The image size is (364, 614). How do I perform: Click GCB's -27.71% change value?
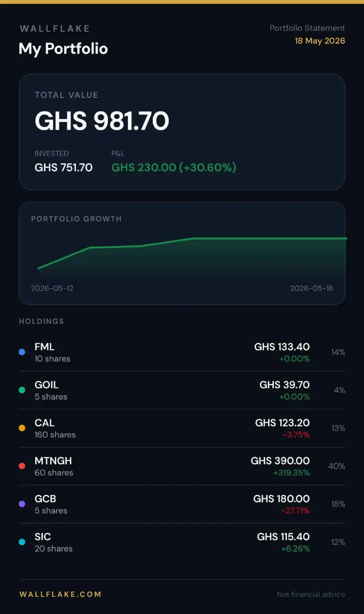(295, 511)
